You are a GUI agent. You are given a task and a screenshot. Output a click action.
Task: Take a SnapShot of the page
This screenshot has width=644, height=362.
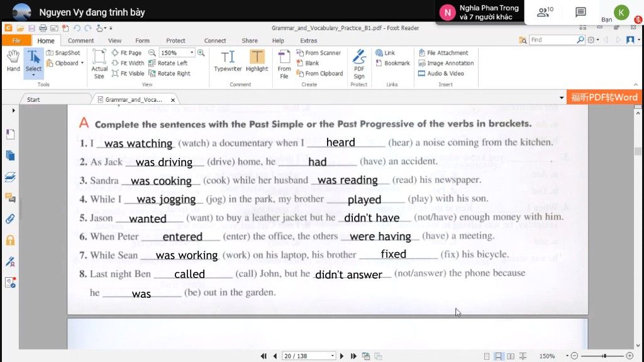click(64, 53)
